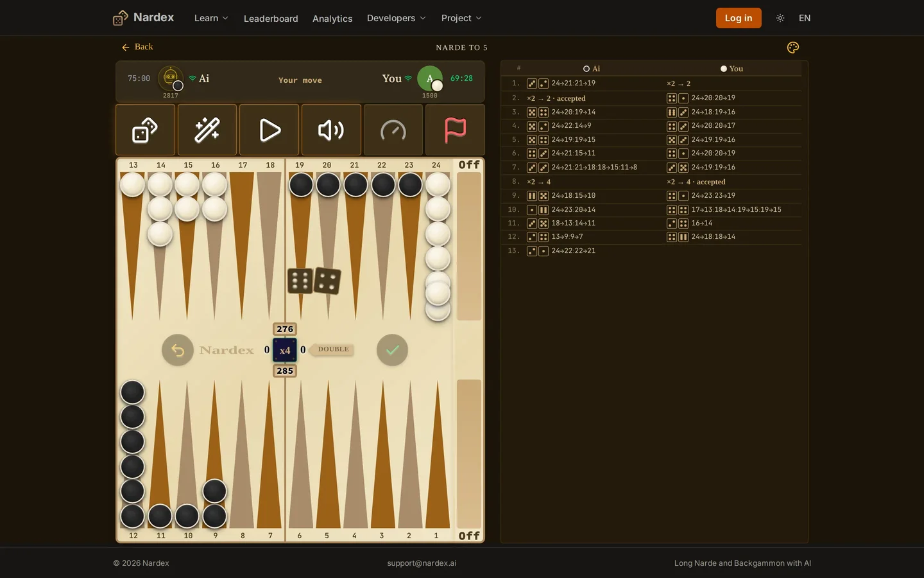Image resolution: width=924 pixels, height=578 pixels.
Task: Select the black checker stack on point 12
Action: tap(133, 454)
